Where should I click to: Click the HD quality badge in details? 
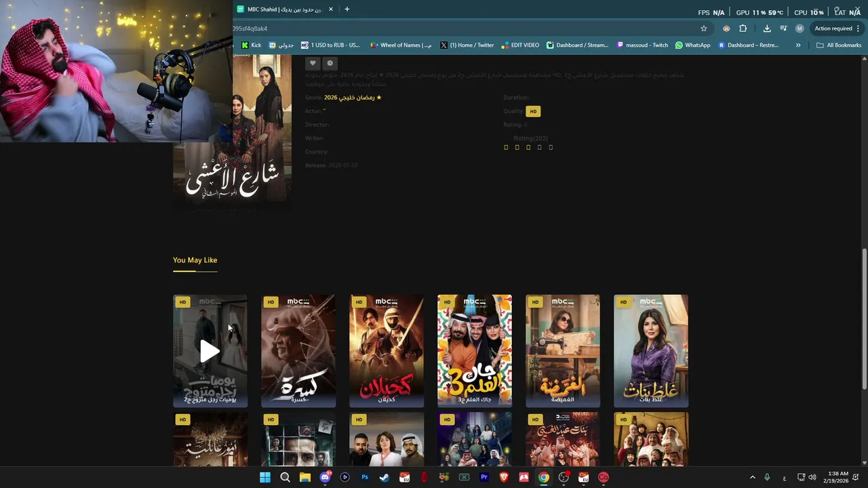point(533,111)
